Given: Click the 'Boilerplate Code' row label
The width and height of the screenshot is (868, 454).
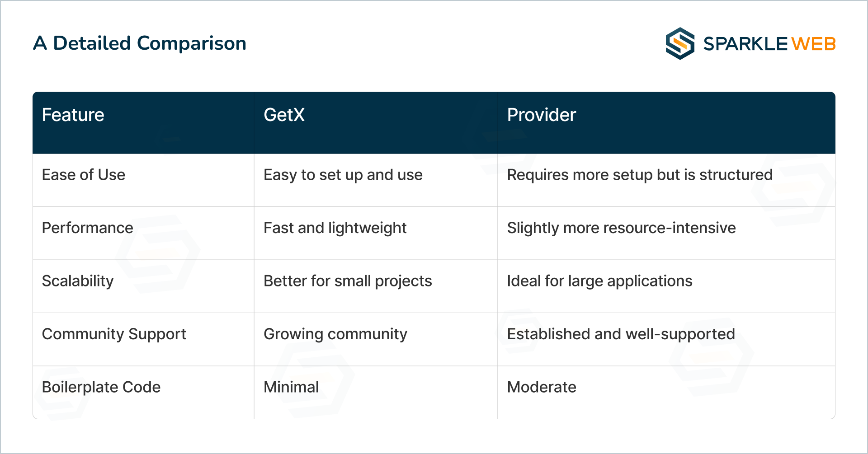Looking at the screenshot, I should tap(101, 387).
